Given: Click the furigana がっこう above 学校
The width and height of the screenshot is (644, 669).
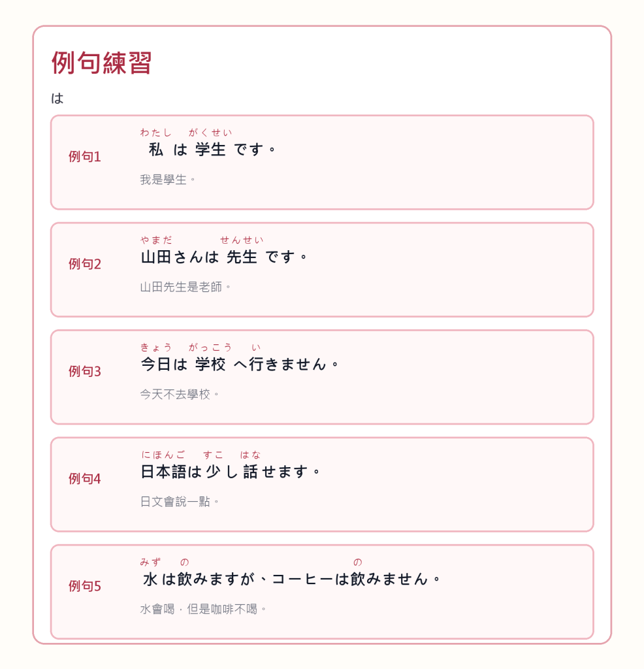Looking at the screenshot, I should point(210,348).
